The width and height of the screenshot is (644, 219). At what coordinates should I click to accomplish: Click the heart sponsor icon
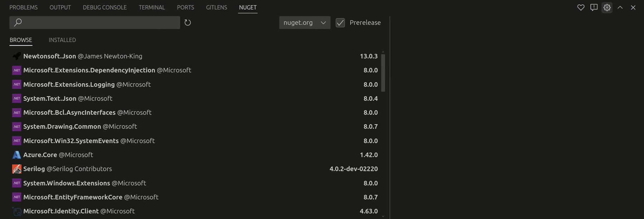581,8
